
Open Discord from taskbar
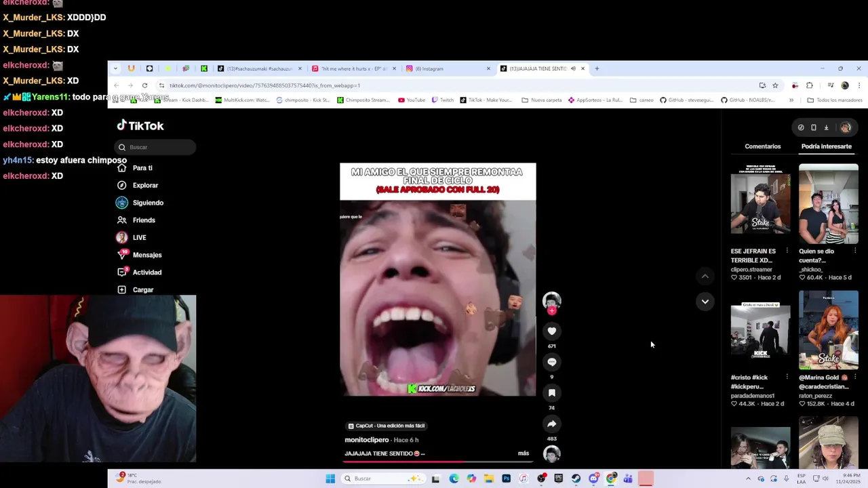[x=593, y=479]
